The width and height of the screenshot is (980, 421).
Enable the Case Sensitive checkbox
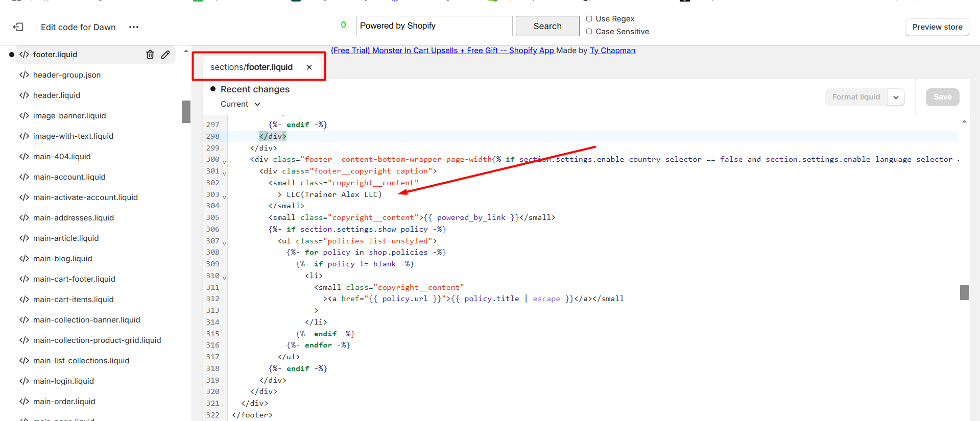(x=589, y=32)
